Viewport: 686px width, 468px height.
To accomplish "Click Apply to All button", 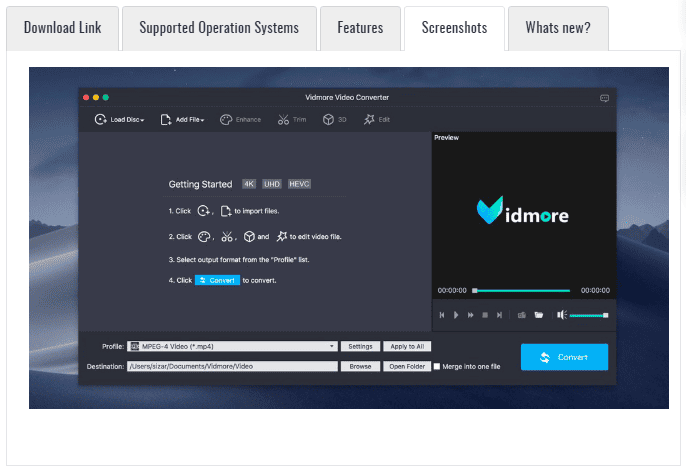I will click(x=407, y=346).
